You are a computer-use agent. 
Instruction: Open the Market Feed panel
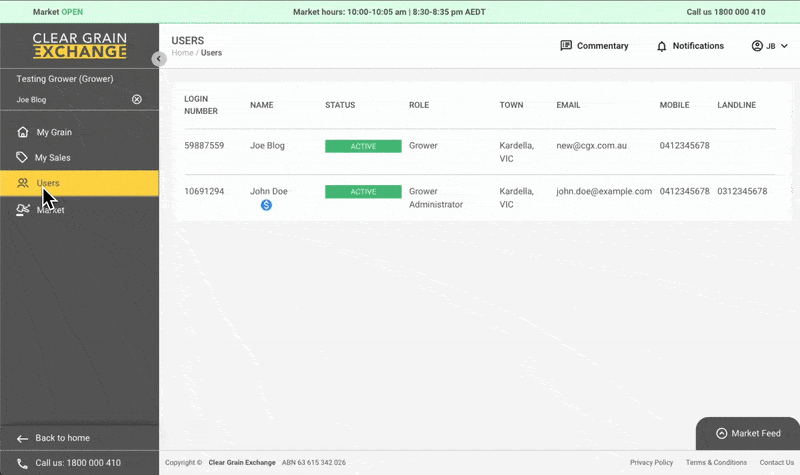748,433
